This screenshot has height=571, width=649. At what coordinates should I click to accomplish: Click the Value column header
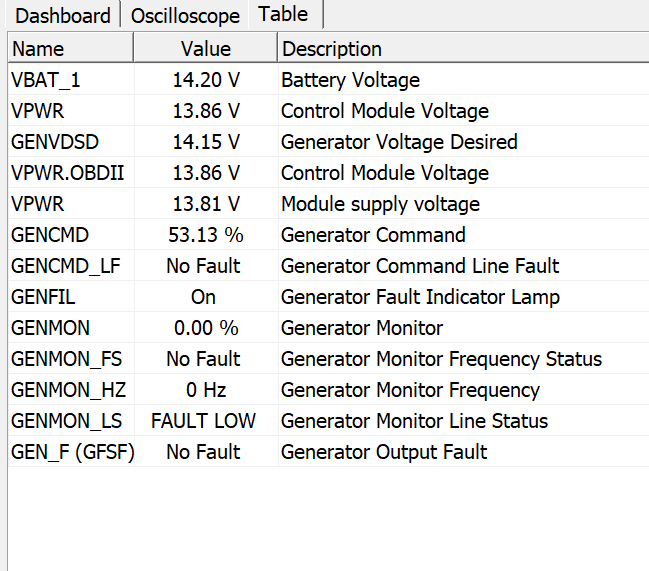click(205, 49)
